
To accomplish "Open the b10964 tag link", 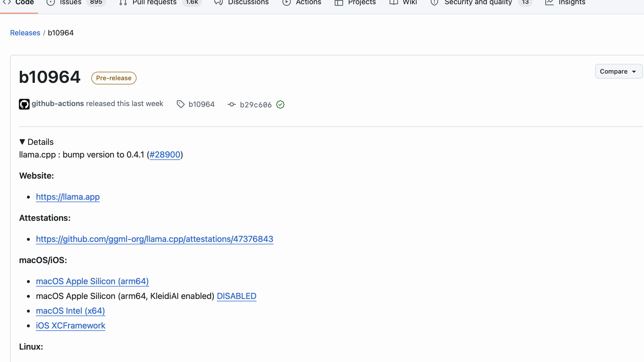I will coord(201,104).
